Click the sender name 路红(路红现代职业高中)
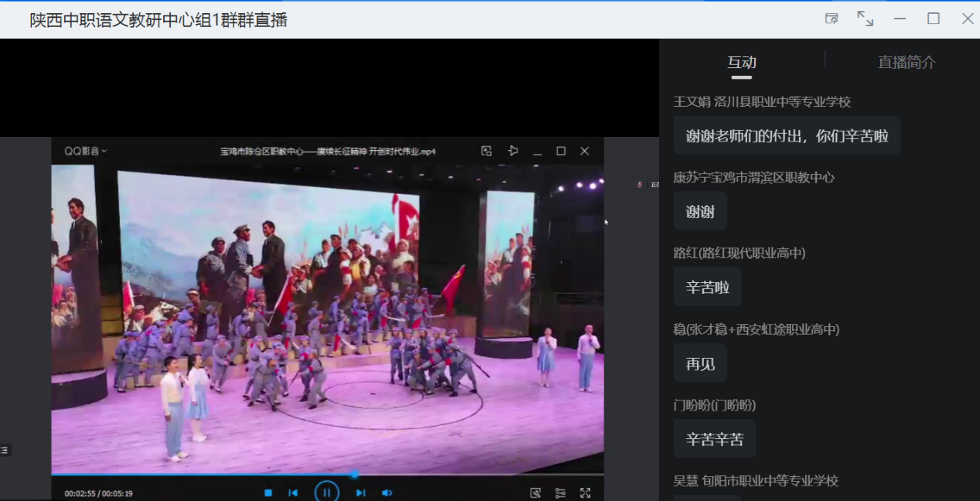The width and height of the screenshot is (980, 501). 739,254
